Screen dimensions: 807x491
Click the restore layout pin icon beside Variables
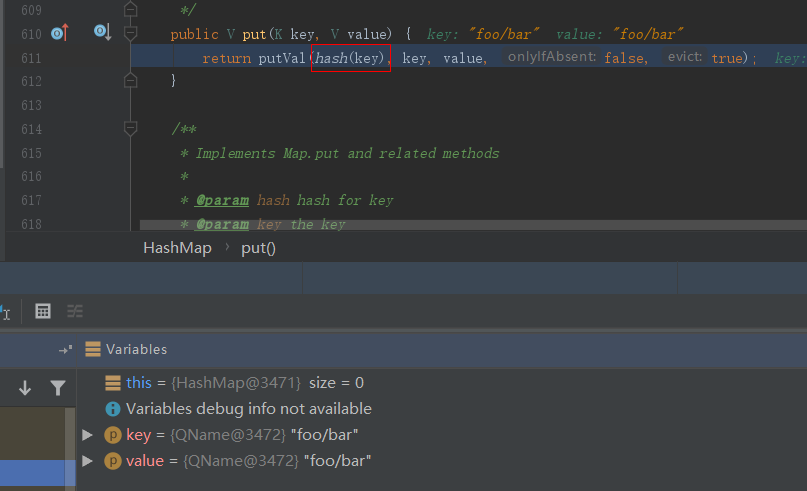click(66, 350)
